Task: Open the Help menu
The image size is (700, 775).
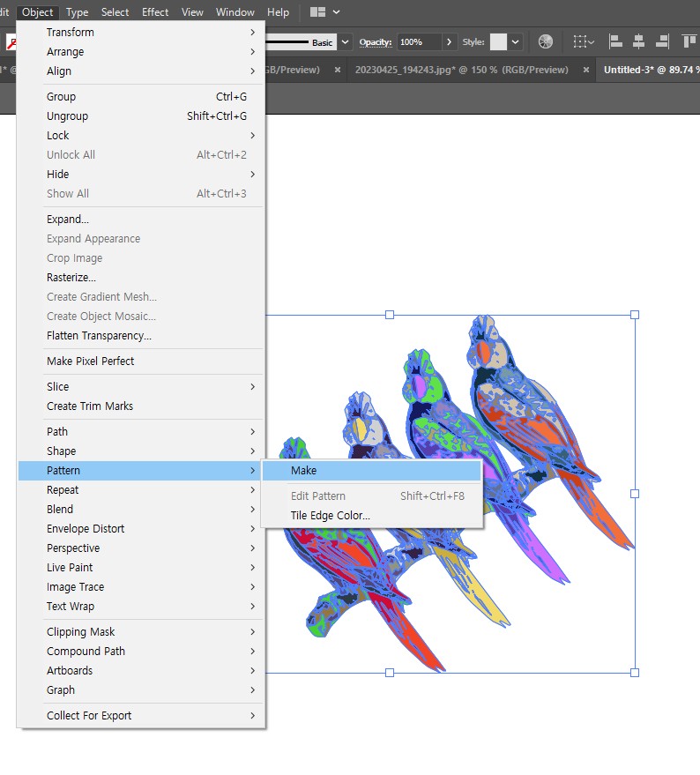Action: pyautogui.click(x=278, y=11)
